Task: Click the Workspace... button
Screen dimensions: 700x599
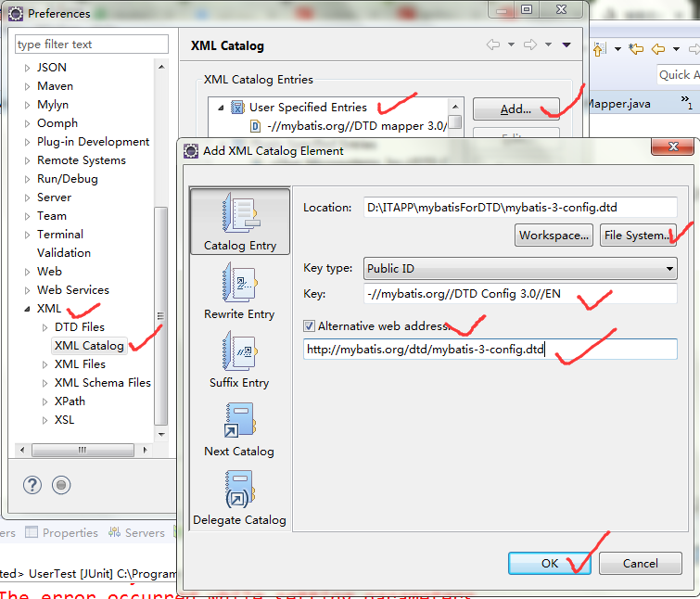Action: coord(554,236)
